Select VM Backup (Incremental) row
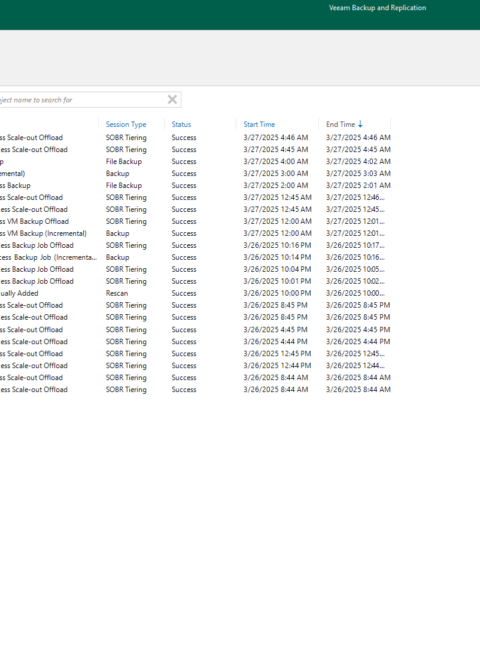The image size is (480, 650). click(x=195, y=233)
